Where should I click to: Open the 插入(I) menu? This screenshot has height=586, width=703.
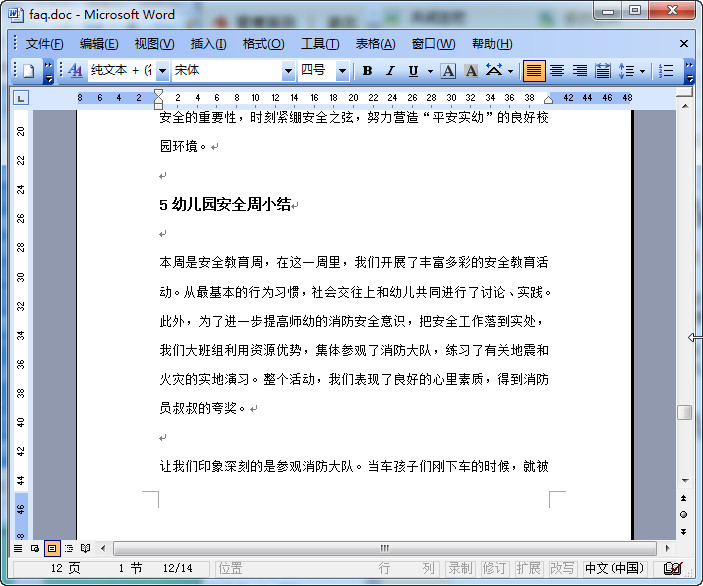[208, 44]
